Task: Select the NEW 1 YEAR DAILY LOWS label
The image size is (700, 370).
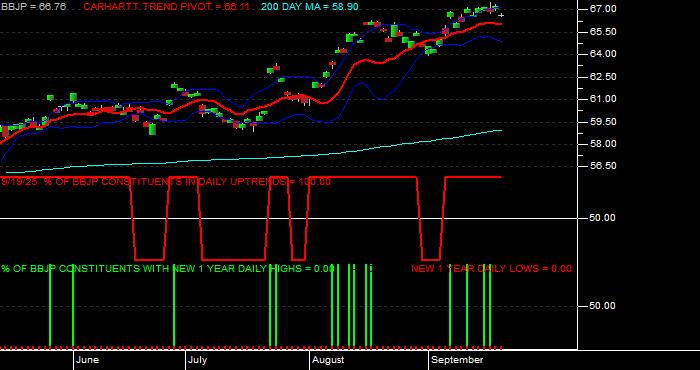Action: point(491,269)
